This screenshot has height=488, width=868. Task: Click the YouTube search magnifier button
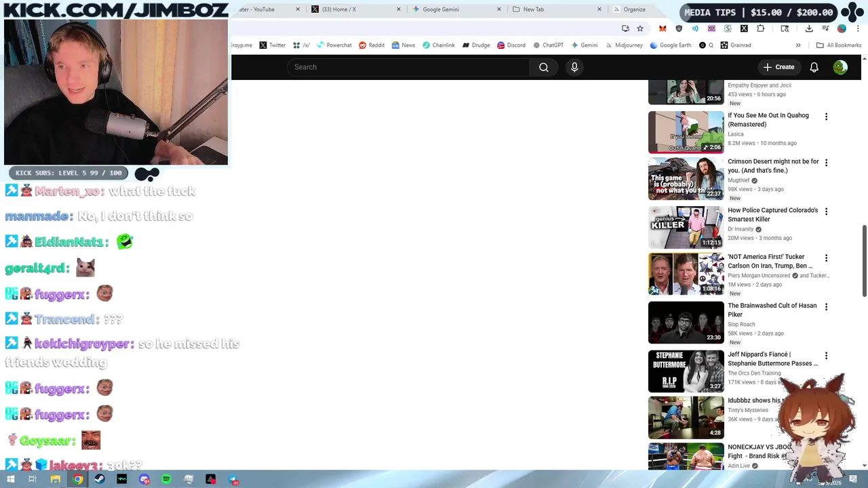coord(544,67)
